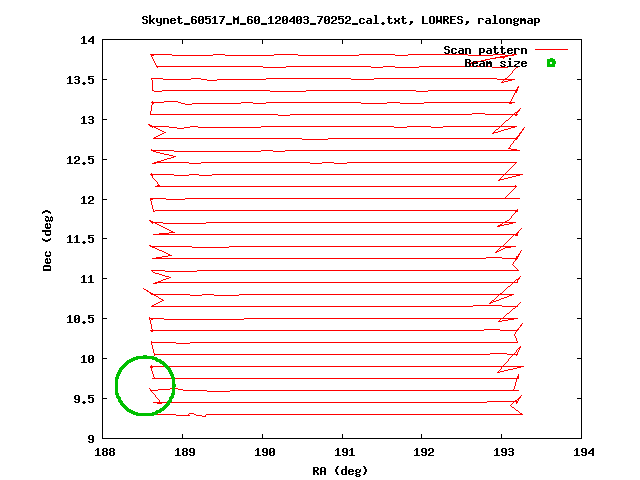Image resolution: width=640 pixels, height=480 pixels.
Task: Click the large green beam circle
Action: tap(145, 385)
